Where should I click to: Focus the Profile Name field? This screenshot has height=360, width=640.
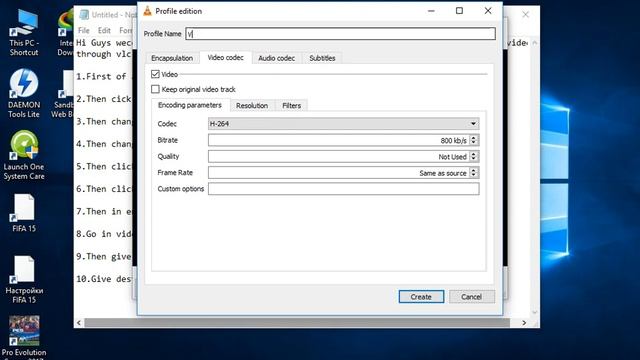point(340,33)
